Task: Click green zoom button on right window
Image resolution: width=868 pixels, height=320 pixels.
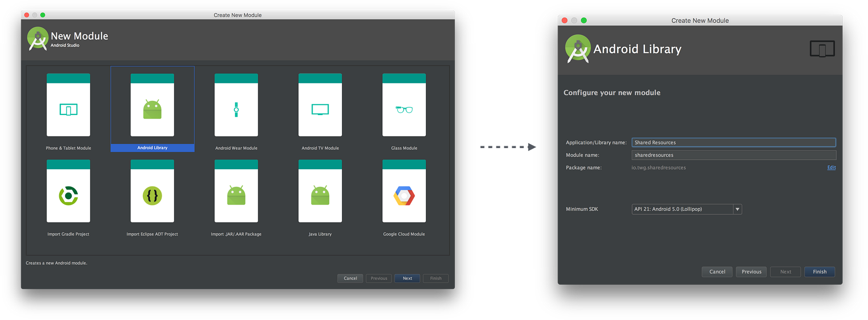Action: pos(584,20)
